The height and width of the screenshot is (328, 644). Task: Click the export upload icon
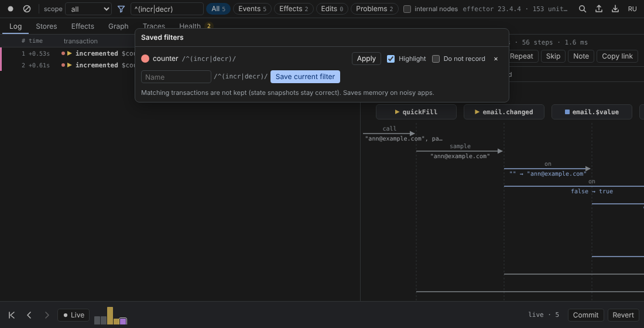(x=599, y=9)
